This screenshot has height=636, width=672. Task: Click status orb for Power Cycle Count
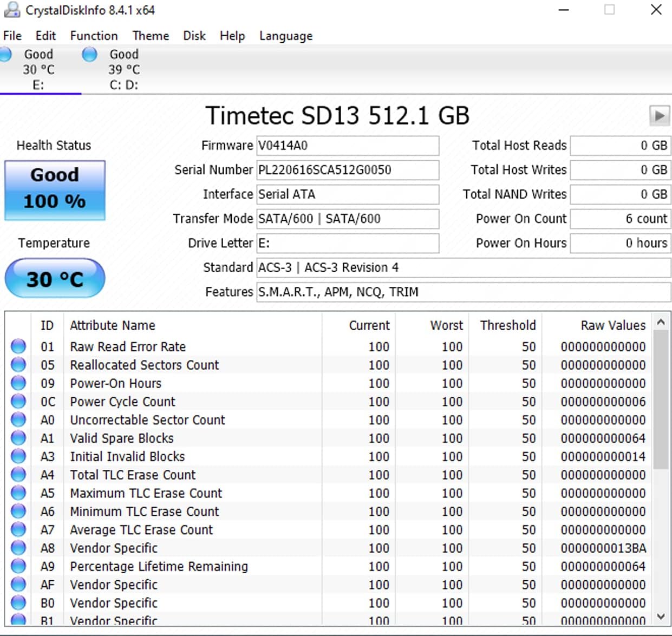pyautogui.click(x=18, y=402)
